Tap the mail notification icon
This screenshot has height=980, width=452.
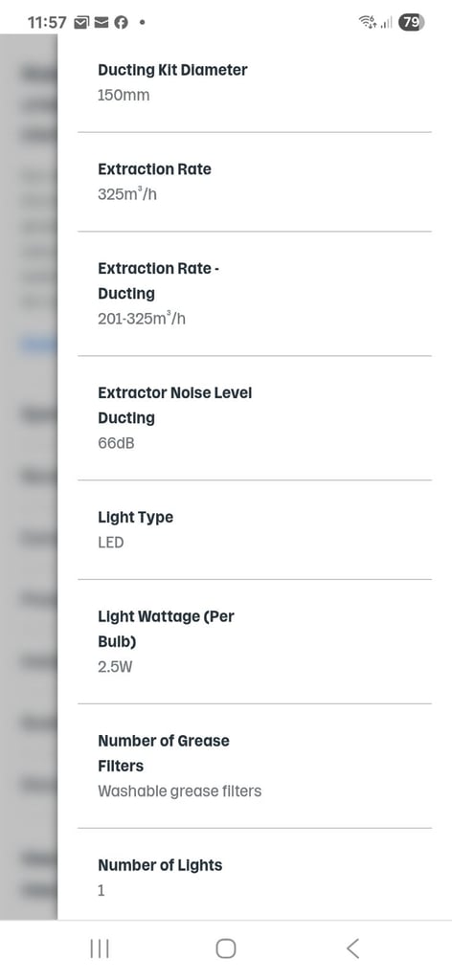(x=101, y=23)
